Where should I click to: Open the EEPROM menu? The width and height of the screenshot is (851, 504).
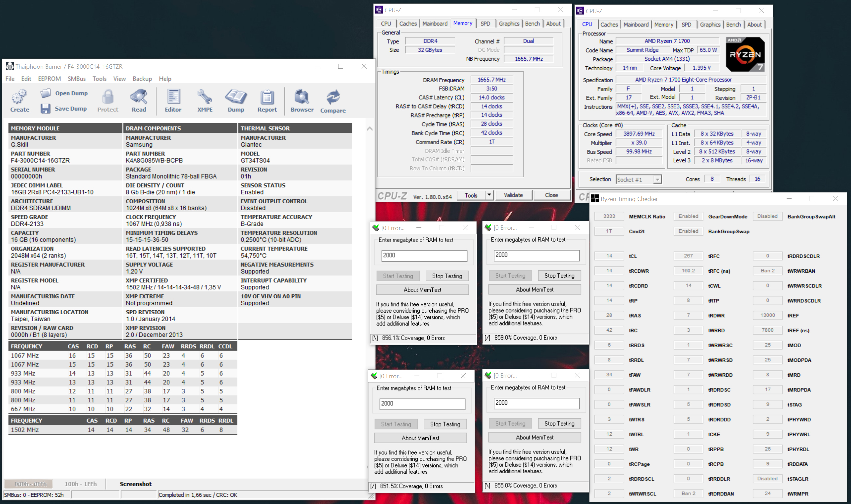point(49,79)
